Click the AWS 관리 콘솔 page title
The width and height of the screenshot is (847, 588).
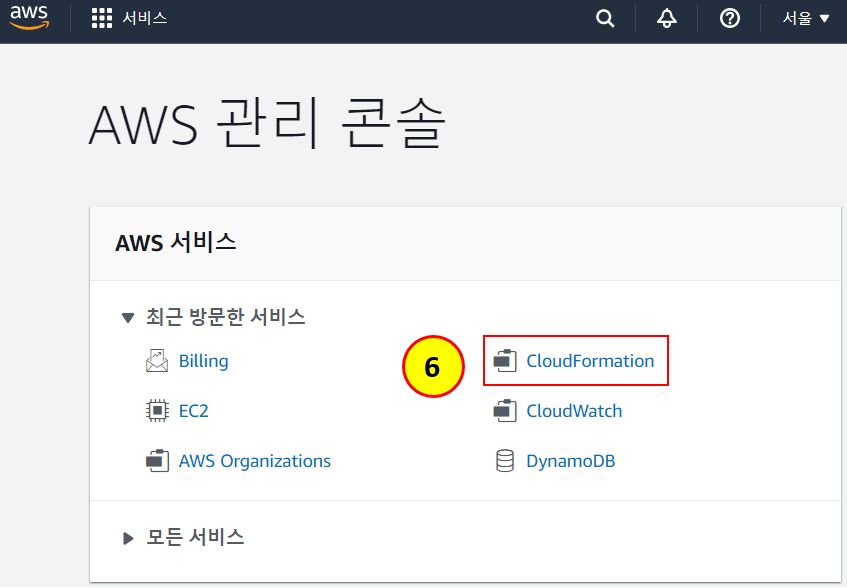click(267, 124)
